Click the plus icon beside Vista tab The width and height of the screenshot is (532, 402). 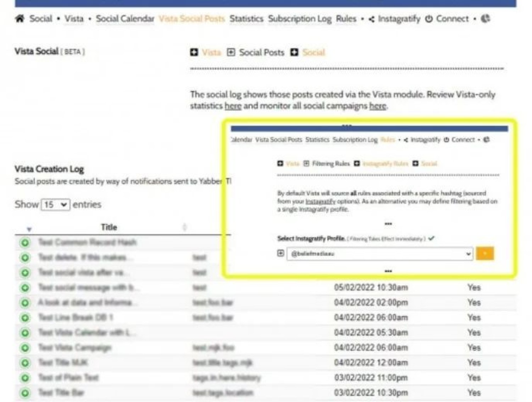194,53
